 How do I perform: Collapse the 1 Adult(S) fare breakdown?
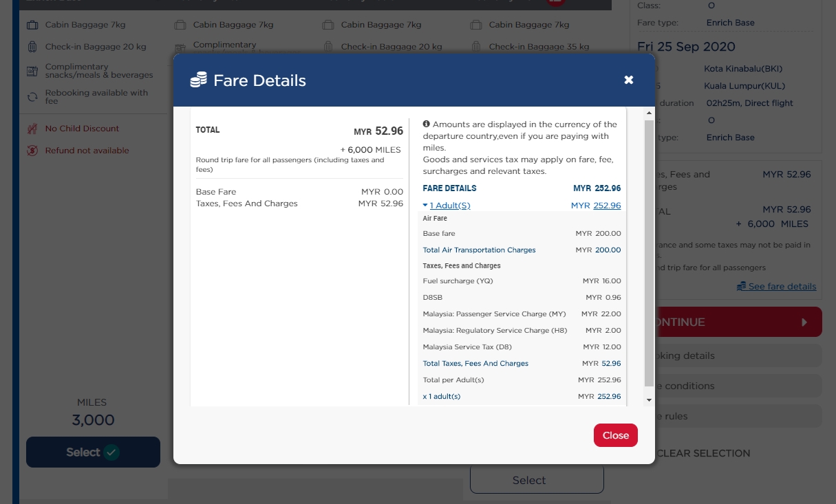click(450, 206)
